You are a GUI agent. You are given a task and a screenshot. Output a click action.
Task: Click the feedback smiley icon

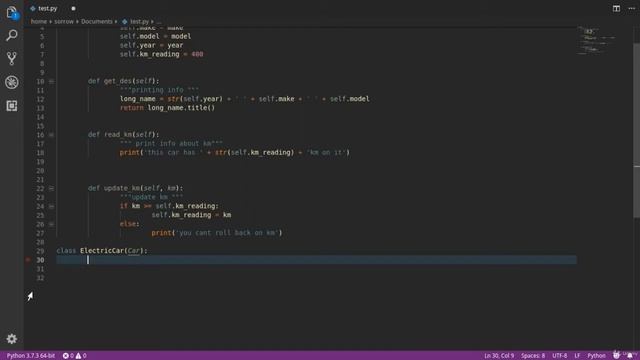click(x=616, y=355)
